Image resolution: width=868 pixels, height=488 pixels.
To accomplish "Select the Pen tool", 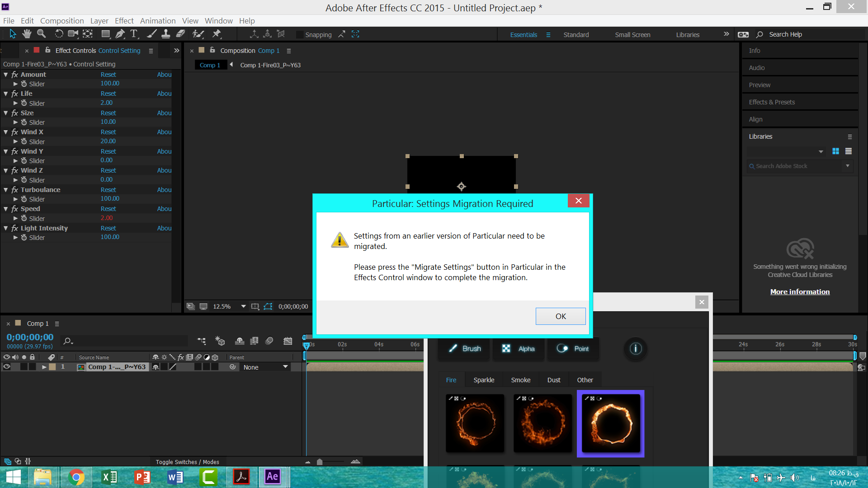I will click(120, 34).
